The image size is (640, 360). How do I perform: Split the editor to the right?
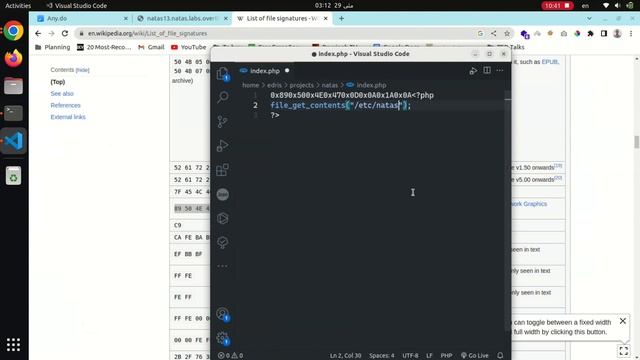click(487, 70)
